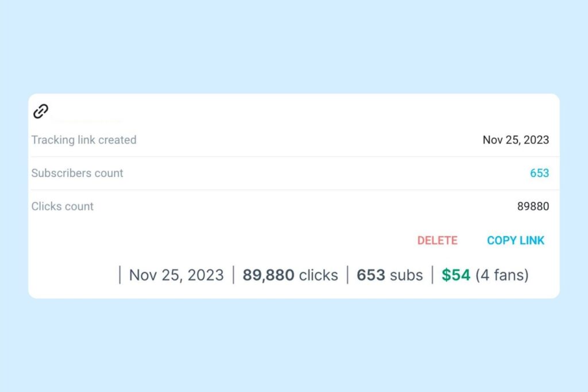This screenshot has width=588, height=392.
Task: Click the 89,880 clicks summary stat
Action: 290,275
